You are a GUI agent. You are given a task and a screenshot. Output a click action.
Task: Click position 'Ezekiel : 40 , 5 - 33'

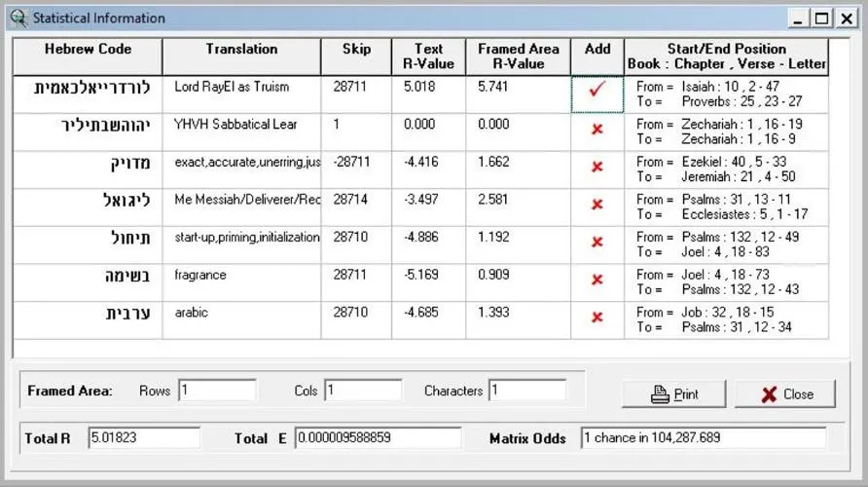coord(734,162)
